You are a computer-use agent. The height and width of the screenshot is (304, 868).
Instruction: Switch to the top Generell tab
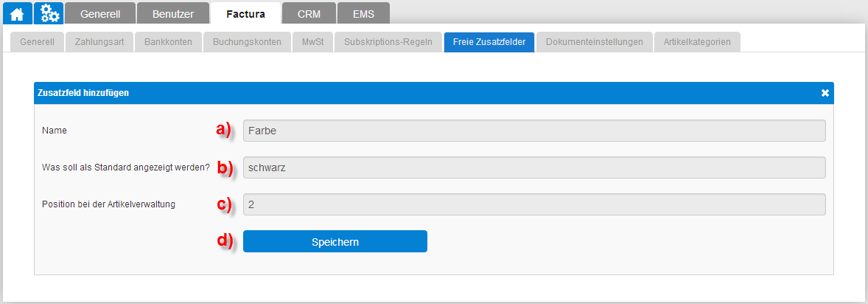[x=100, y=14]
